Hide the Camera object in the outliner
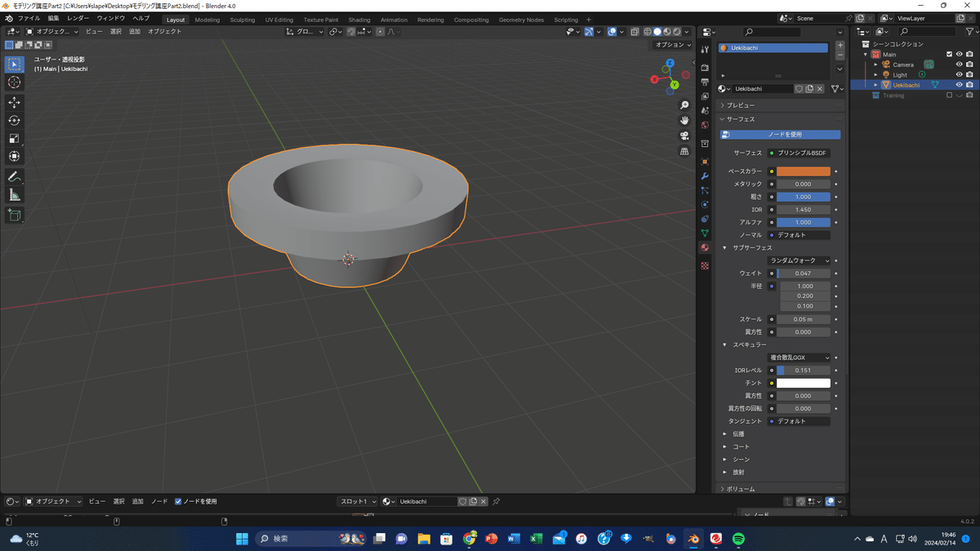 point(960,64)
